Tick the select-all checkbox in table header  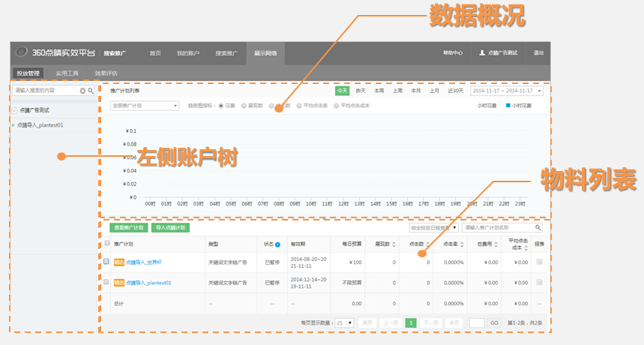[106, 244]
